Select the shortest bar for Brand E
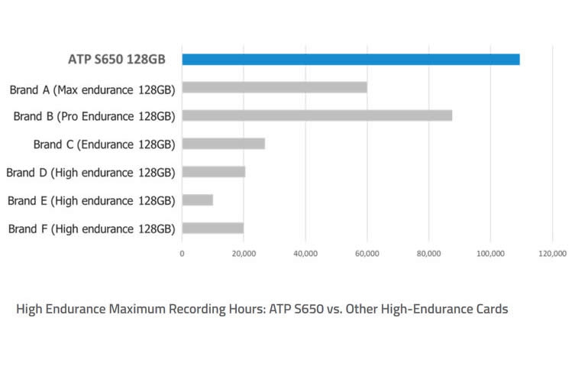 (197, 200)
